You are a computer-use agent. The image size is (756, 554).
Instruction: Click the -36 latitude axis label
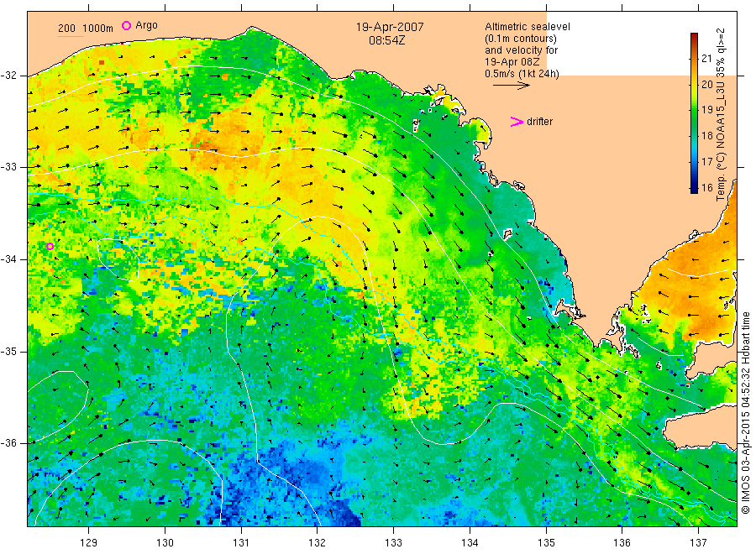pyautogui.click(x=8, y=444)
